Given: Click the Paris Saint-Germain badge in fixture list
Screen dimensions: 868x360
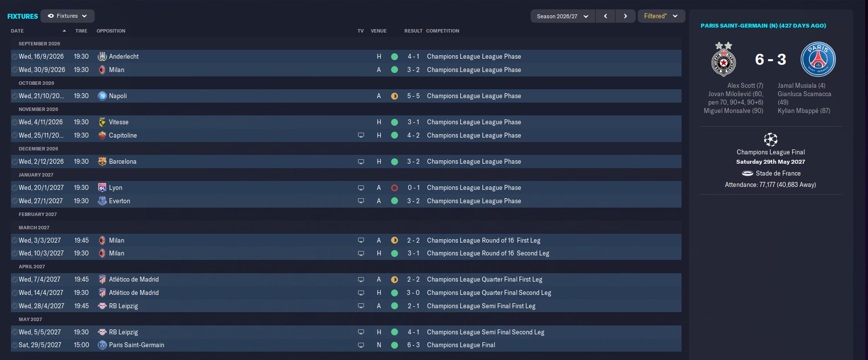Looking at the screenshot, I should click(x=102, y=345).
